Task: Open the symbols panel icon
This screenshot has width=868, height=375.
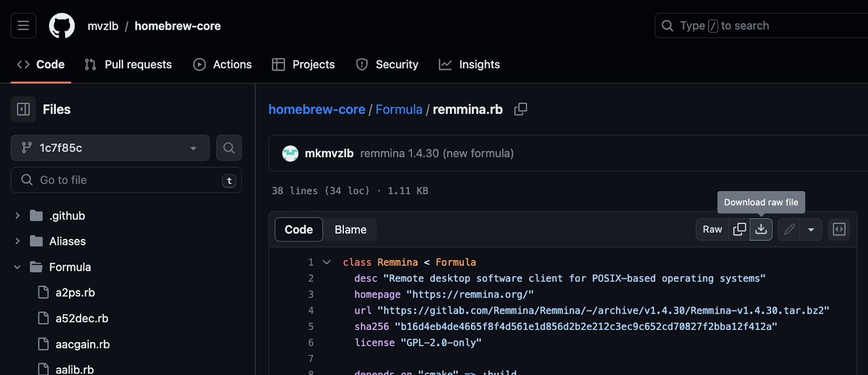Action: pyautogui.click(x=839, y=230)
